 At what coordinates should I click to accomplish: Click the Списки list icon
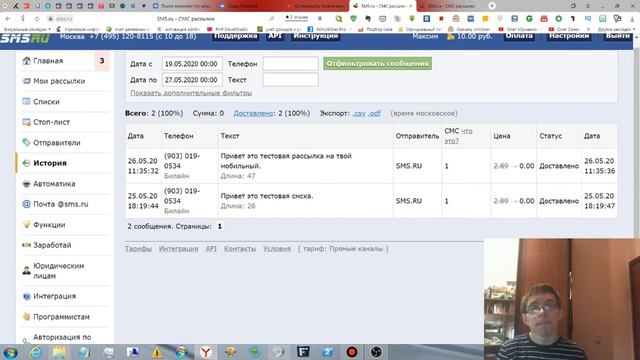coord(27,101)
